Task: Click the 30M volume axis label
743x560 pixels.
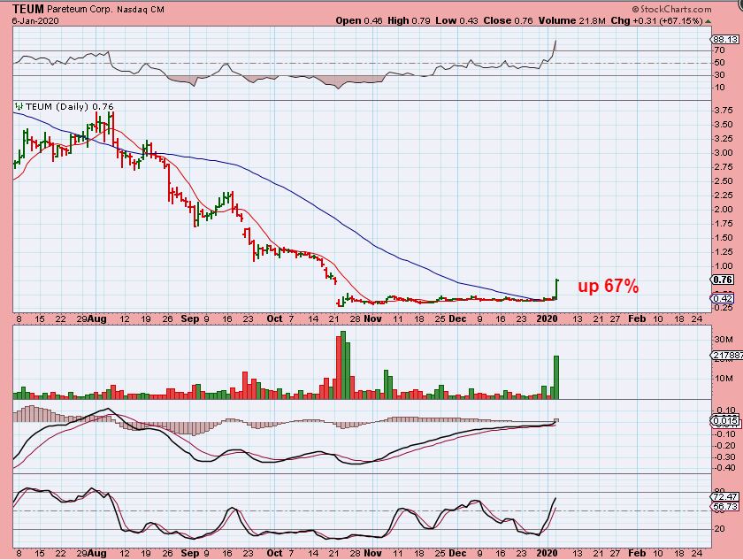Action: coord(724,340)
